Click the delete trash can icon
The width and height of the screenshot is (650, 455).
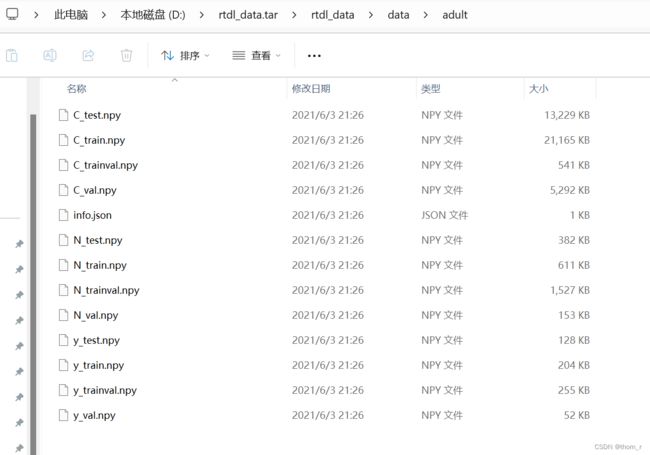126,55
